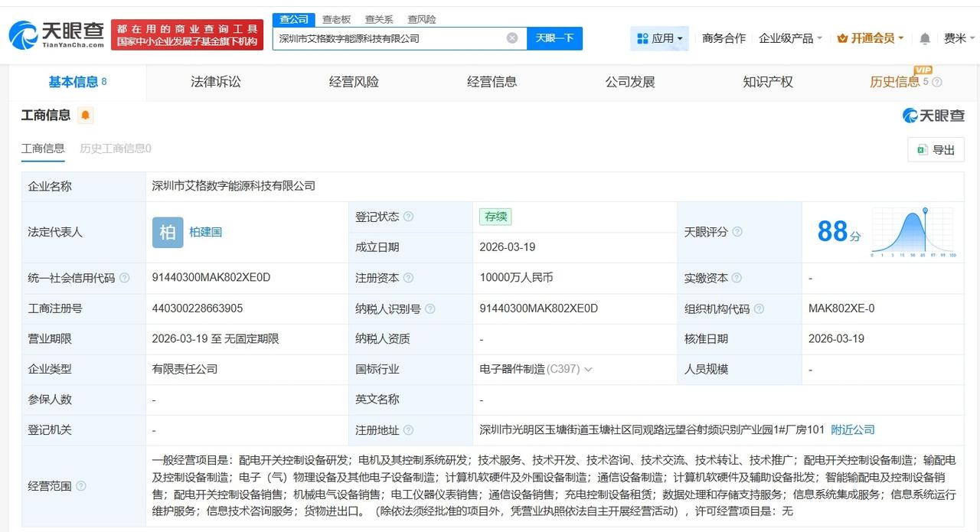Click the 柏建国 legal representative link
This screenshot has height=532, width=980.
(205, 232)
